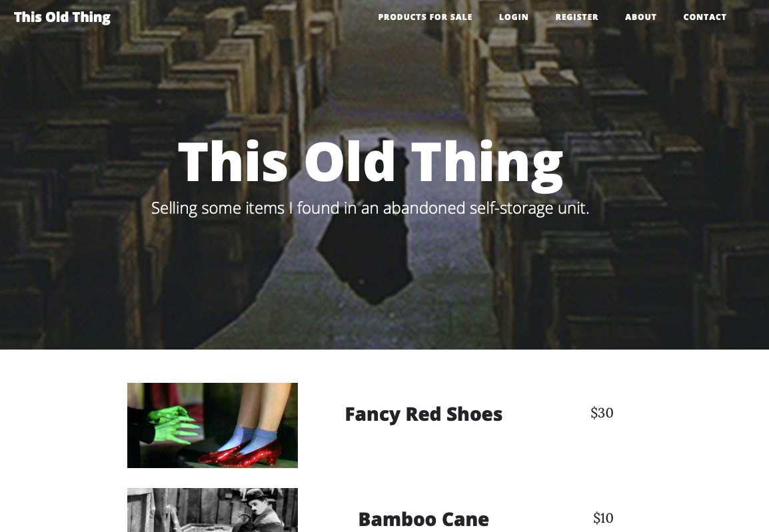Open the Products For Sale nav link
The width and height of the screenshot is (769, 532).
point(424,17)
